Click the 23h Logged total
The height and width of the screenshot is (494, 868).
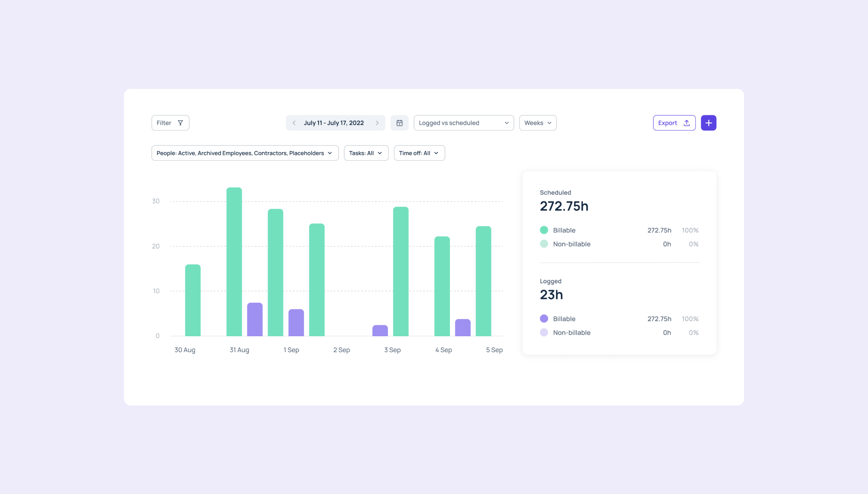[551, 295]
